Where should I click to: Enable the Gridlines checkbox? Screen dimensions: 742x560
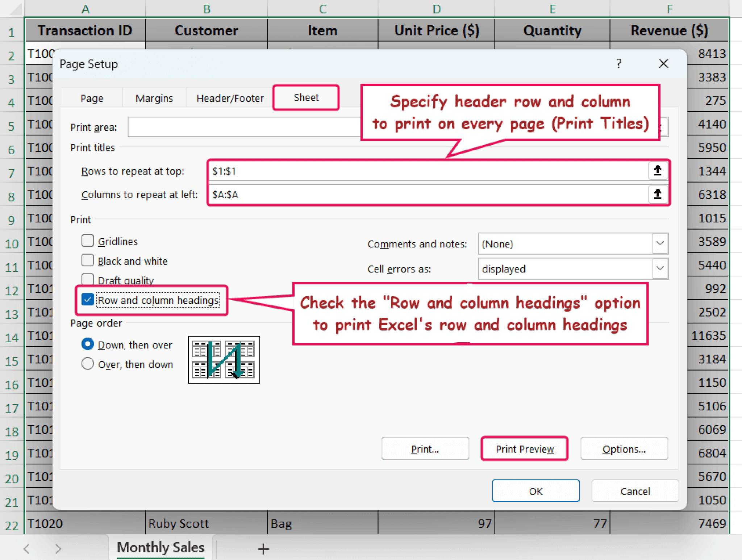(x=88, y=241)
